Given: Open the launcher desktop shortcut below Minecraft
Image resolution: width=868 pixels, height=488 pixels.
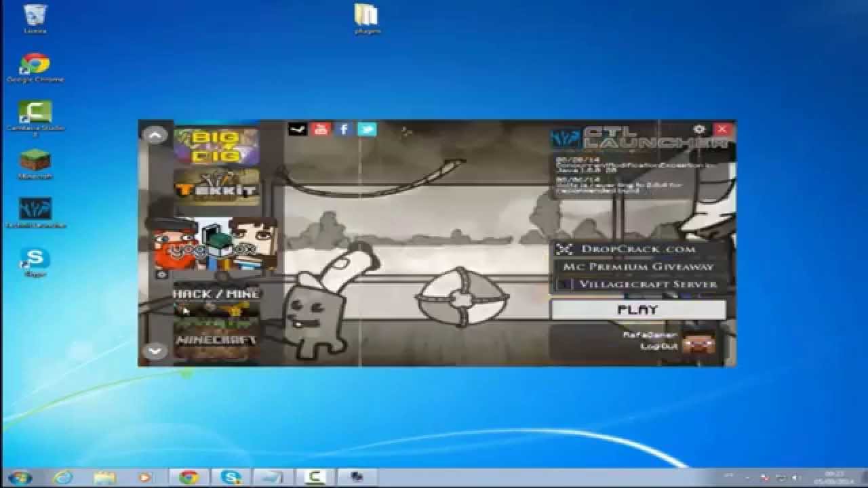Looking at the screenshot, I should (x=35, y=213).
